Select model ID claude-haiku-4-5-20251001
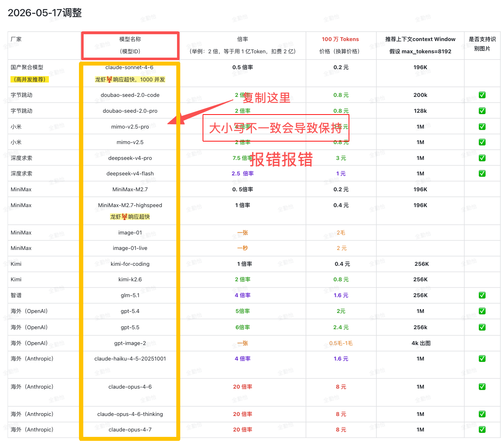Viewport: 504px width, 443px height. tap(130, 359)
